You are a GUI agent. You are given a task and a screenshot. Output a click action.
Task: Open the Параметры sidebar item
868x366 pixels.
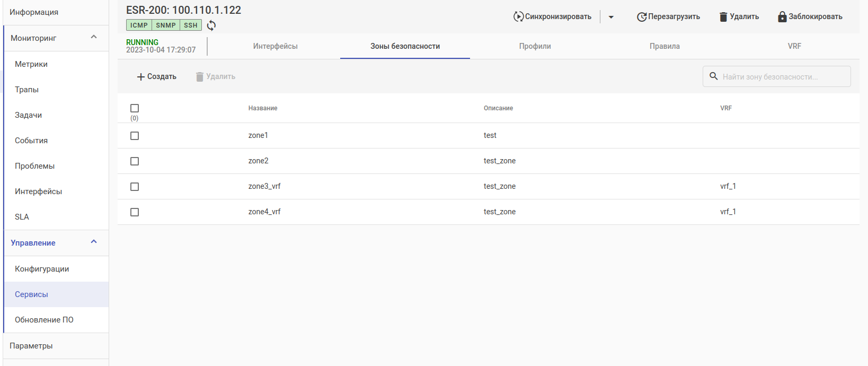click(x=31, y=346)
